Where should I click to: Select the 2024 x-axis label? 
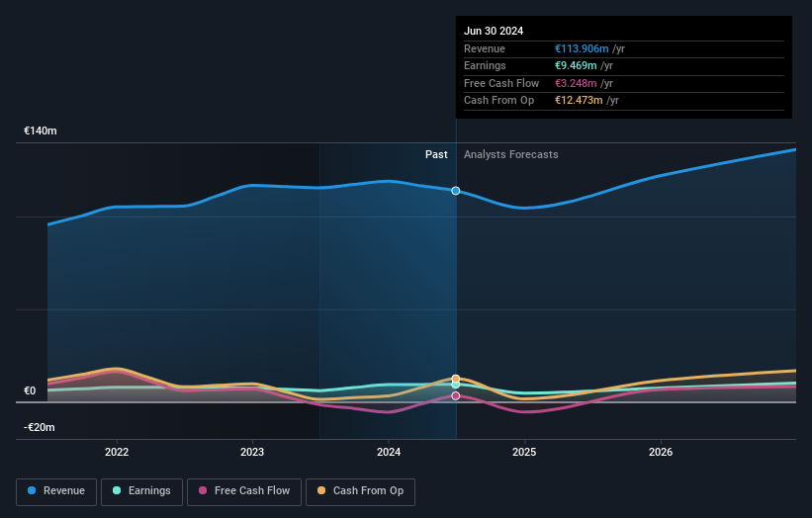389,452
